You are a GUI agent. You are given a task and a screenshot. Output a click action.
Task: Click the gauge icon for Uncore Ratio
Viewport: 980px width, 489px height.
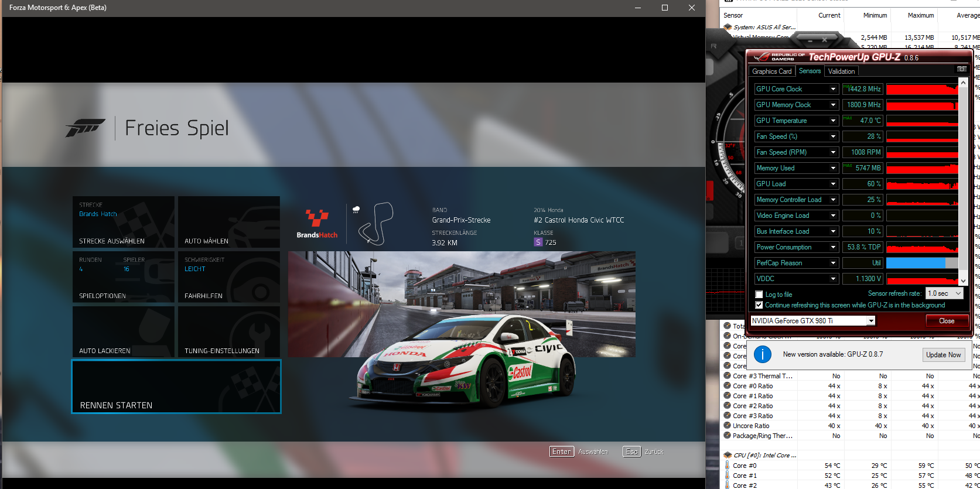tap(727, 426)
